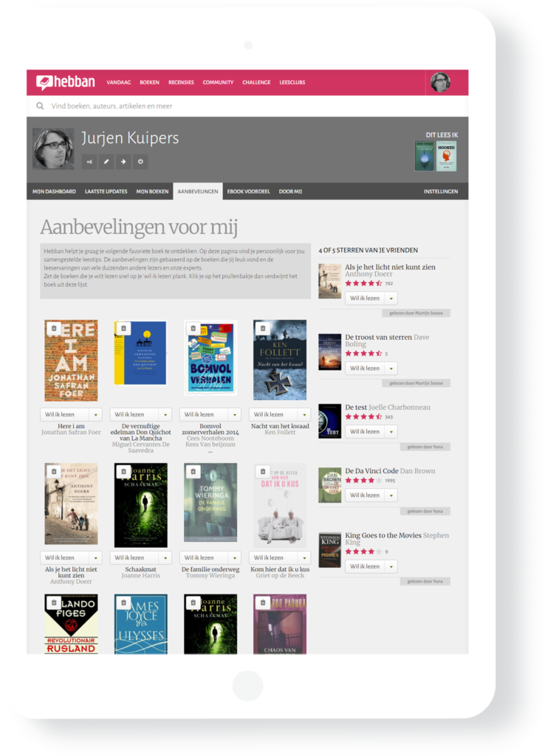Select the Aanbevelingen tab
Viewport: 545px width, 756px height.
tap(198, 191)
